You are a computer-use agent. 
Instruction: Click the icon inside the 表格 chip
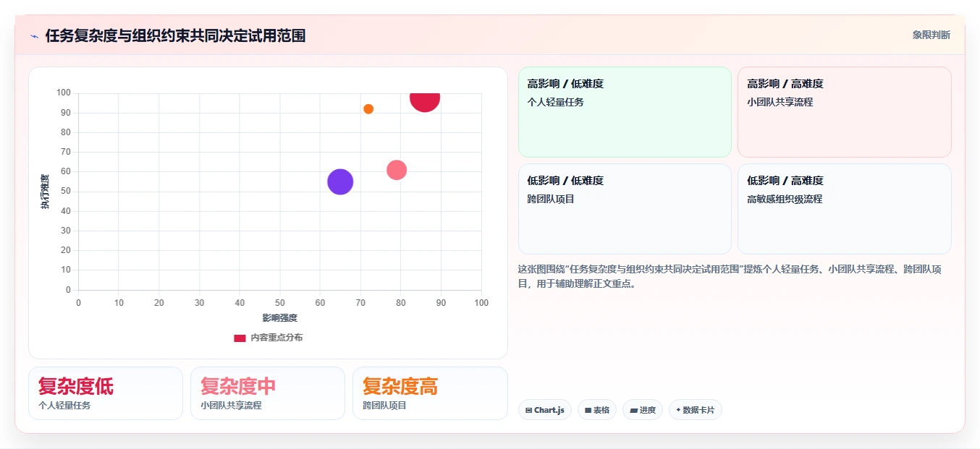pyautogui.click(x=588, y=410)
